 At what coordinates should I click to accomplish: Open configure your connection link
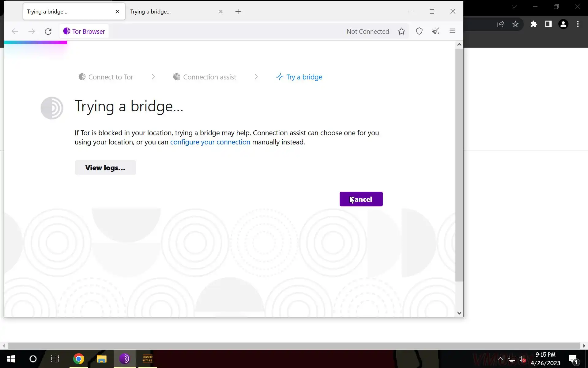coord(210,142)
